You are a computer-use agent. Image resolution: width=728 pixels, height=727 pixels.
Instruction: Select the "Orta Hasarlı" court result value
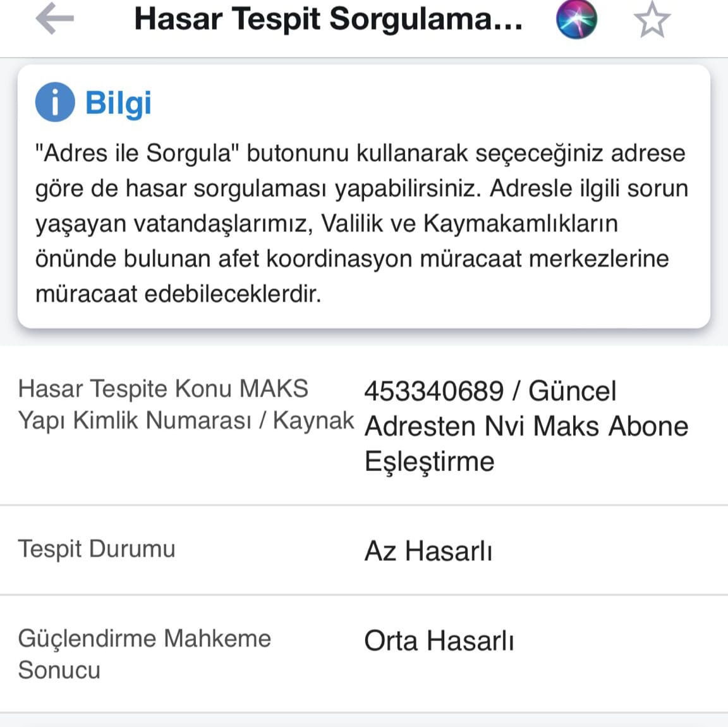coord(439,640)
